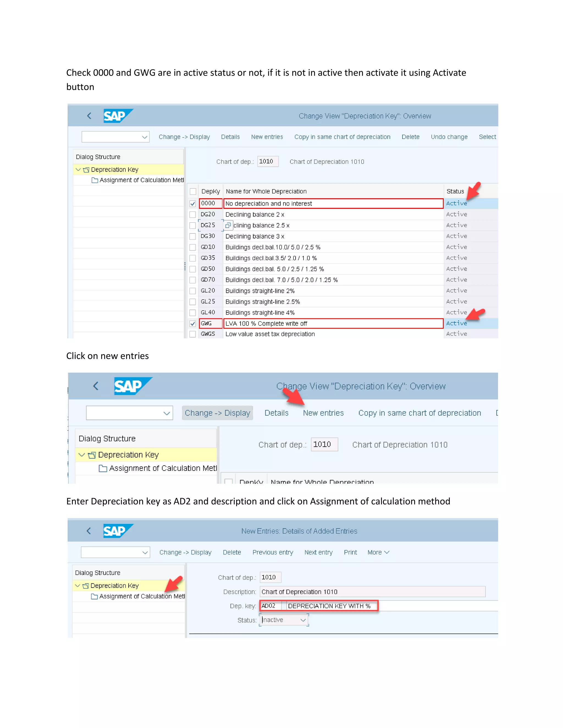Click Undo change in the toolbar
563x728 pixels.
pyautogui.click(x=449, y=137)
